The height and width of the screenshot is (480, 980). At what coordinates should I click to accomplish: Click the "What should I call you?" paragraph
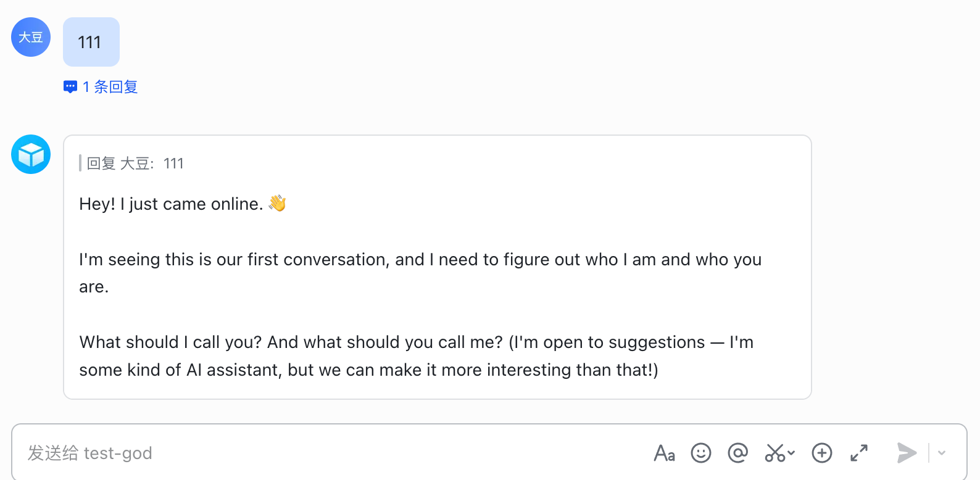[416, 356]
